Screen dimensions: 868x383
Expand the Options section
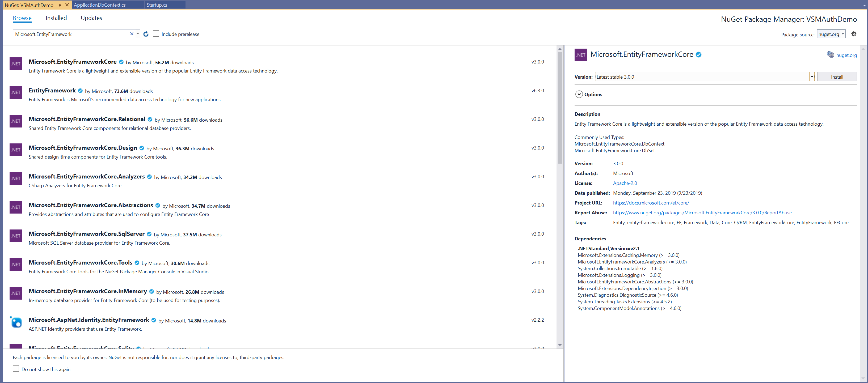coord(579,94)
